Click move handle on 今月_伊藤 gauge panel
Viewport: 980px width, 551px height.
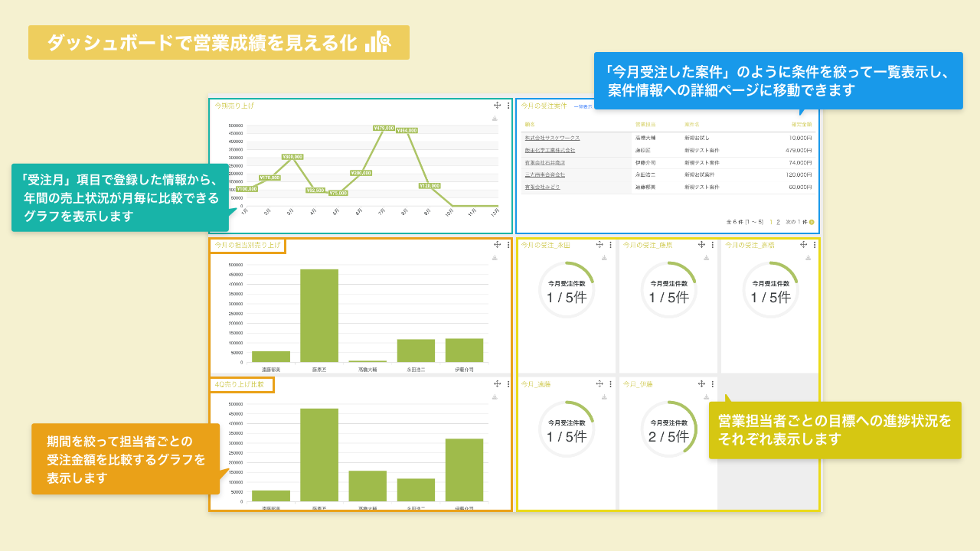pyautogui.click(x=701, y=384)
